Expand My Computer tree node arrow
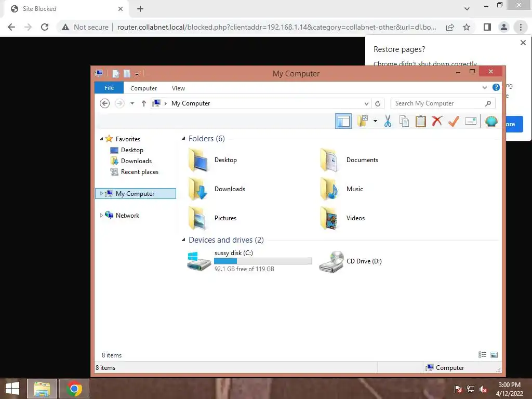532x399 pixels. click(101, 193)
